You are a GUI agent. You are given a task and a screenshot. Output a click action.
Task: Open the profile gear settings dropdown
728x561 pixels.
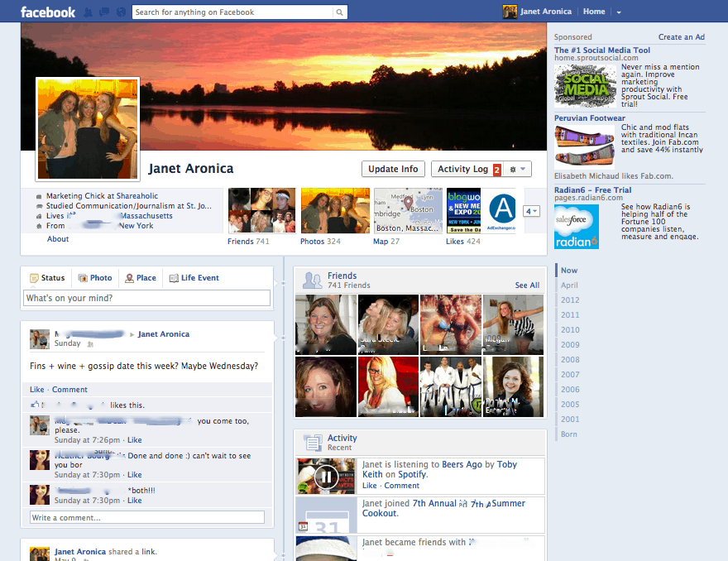tap(517, 169)
